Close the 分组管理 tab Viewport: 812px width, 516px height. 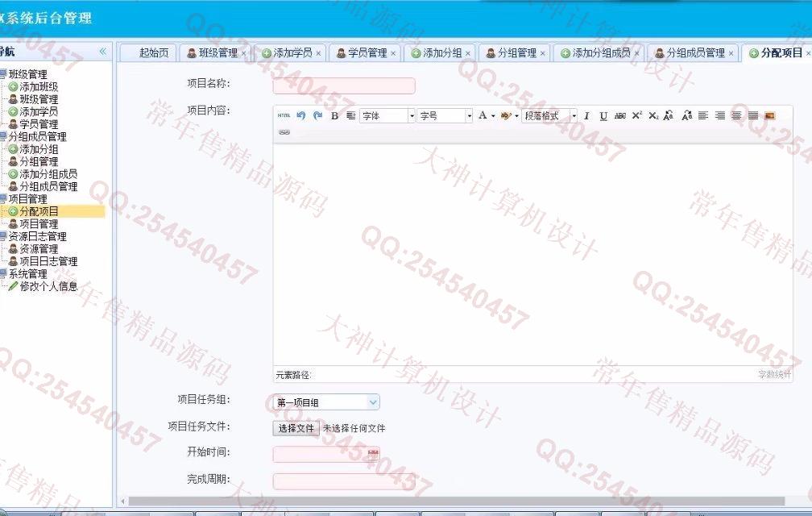pyautogui.click(x=542, y=53)
